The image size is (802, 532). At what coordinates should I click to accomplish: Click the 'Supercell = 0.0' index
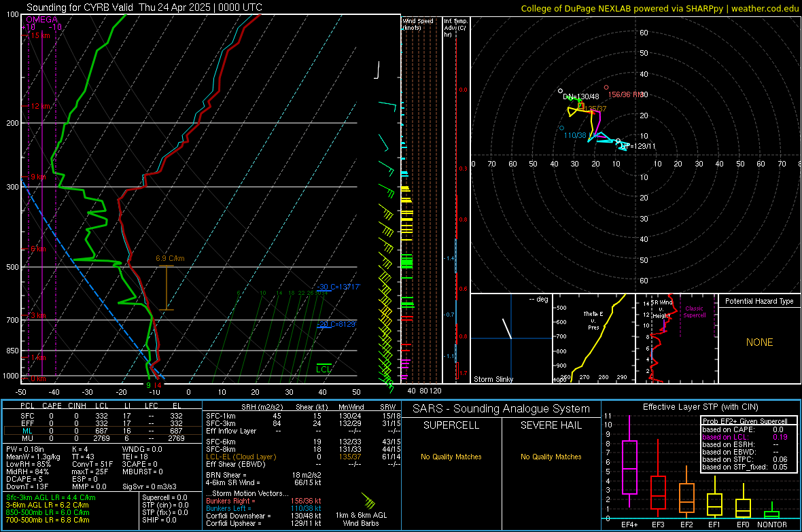coord(164,498)
